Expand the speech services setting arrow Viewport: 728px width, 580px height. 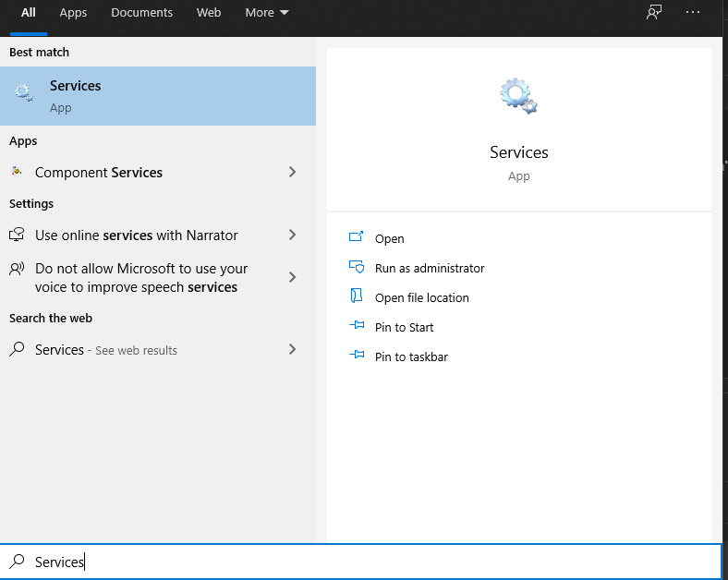[292, 277]
